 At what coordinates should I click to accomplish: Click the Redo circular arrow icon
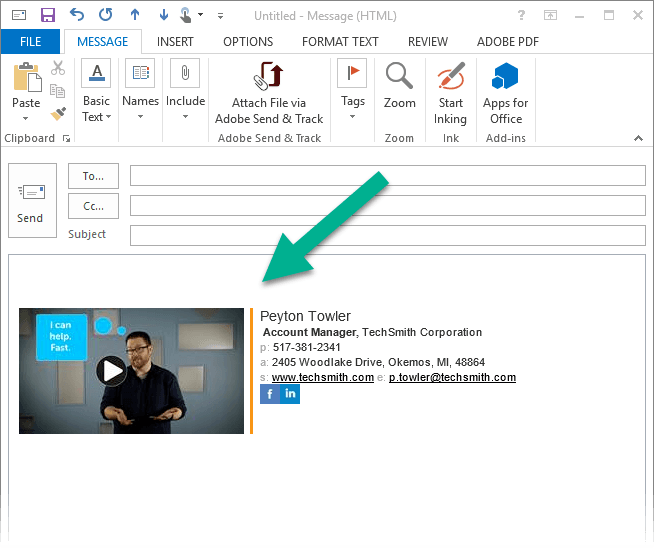point(106,15)
